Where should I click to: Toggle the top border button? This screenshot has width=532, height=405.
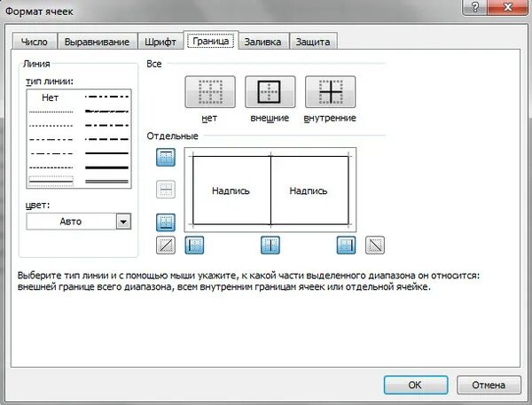pyautogui.click(x=166, y=157)
